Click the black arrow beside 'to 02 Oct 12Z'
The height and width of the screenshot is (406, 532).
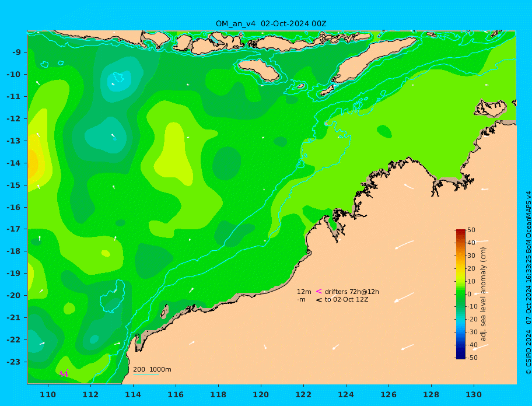point(319,300)
